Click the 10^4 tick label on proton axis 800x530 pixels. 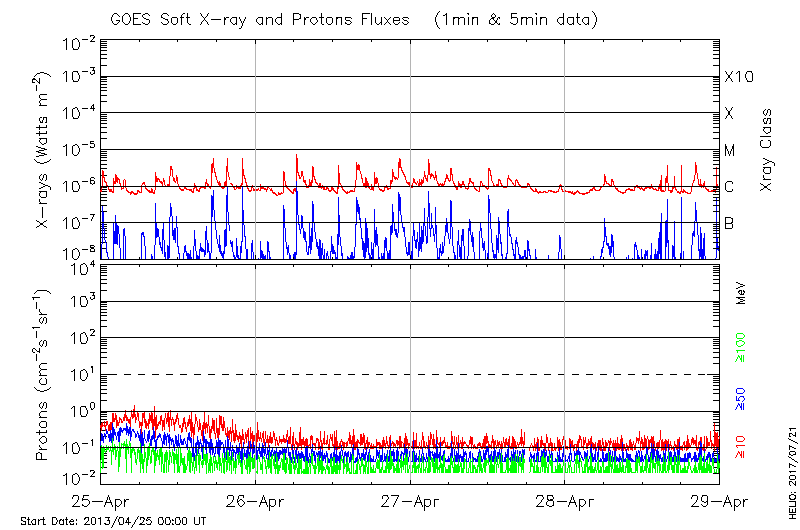coord(80,266)
